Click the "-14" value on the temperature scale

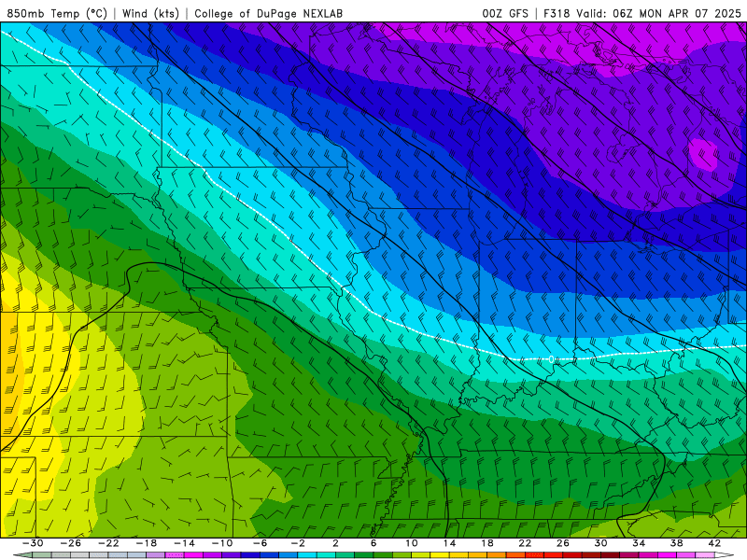[x=184, y=543]
